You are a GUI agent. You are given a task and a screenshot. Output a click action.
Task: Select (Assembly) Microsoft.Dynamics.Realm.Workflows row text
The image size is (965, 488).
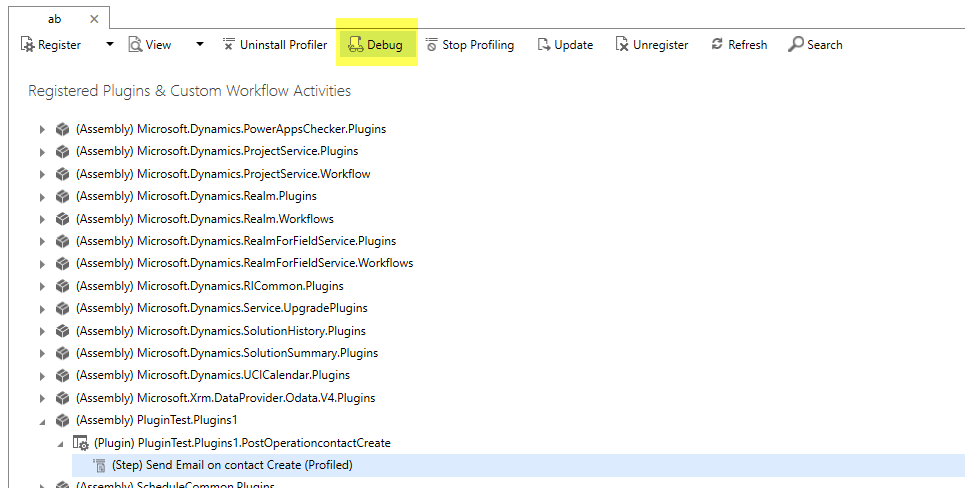click(204, 219)
